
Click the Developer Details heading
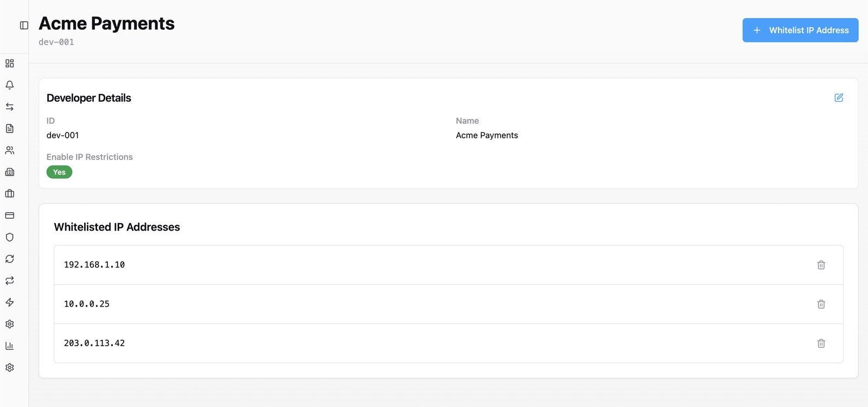[x=89, y=98]
